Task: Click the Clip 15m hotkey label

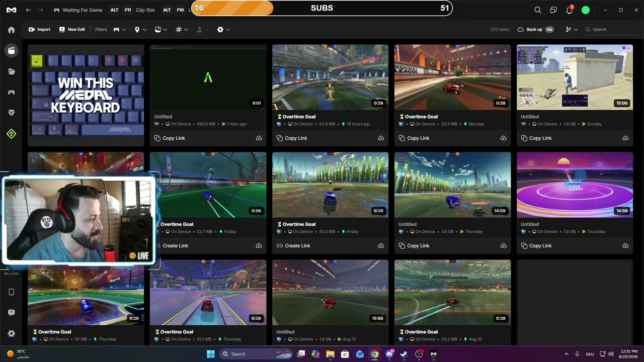Action: click(x=145, y=10)
